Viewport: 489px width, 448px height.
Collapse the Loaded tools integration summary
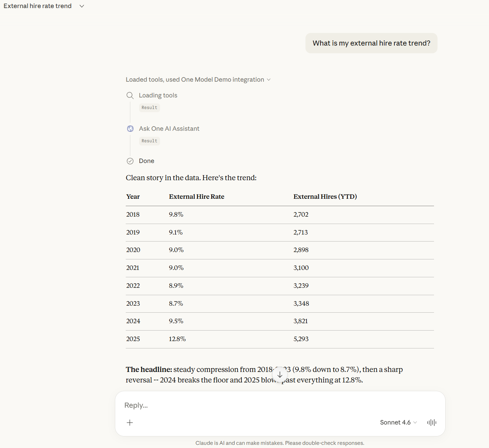[198, 80]
